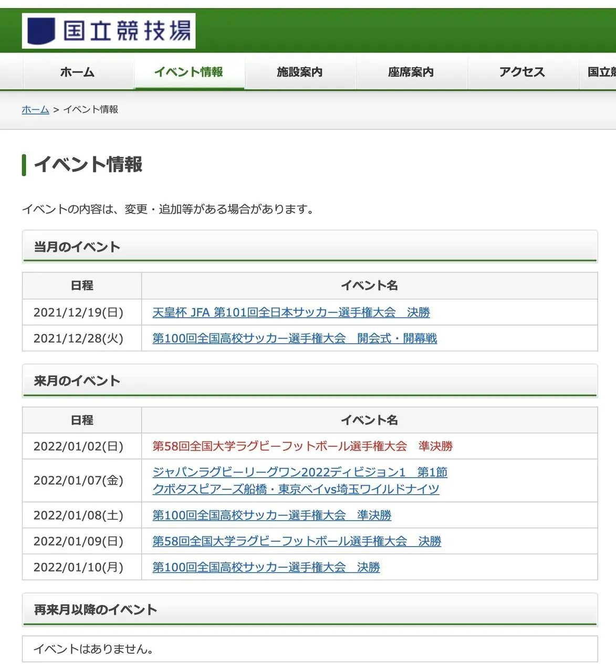The image size is (616, 672).
Task: Open the 施設案内 navigation item
Action: pos(300,72)
